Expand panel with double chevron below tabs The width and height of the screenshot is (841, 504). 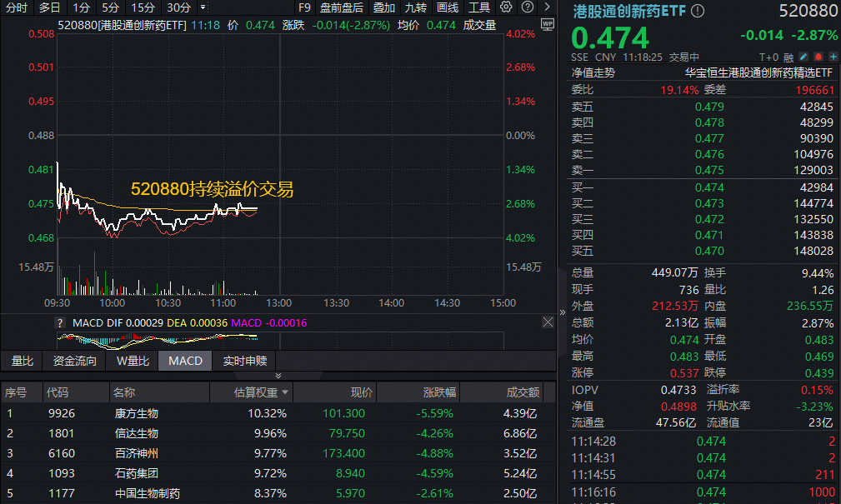[x=278, y=376]
